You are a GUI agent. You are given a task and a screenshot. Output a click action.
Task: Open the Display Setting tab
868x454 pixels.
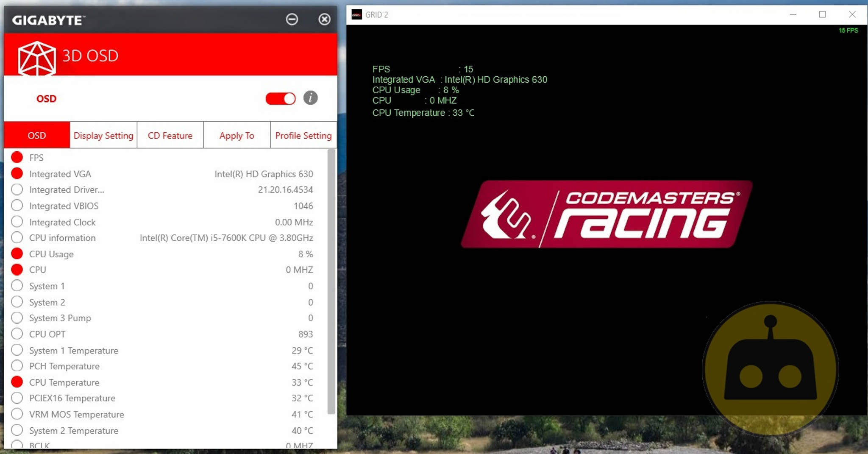(103, 136)
